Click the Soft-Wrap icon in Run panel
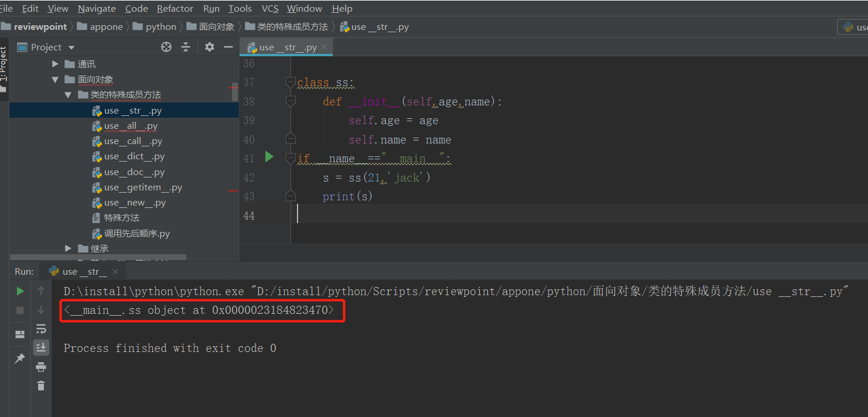Screen dimensions: 868x417 [40, 329]
